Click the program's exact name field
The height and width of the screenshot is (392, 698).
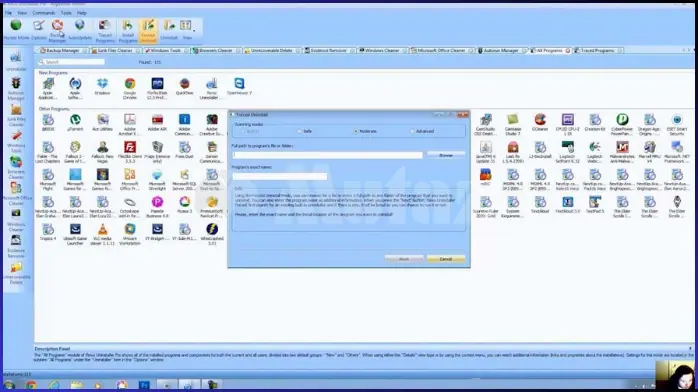(280, 177)
